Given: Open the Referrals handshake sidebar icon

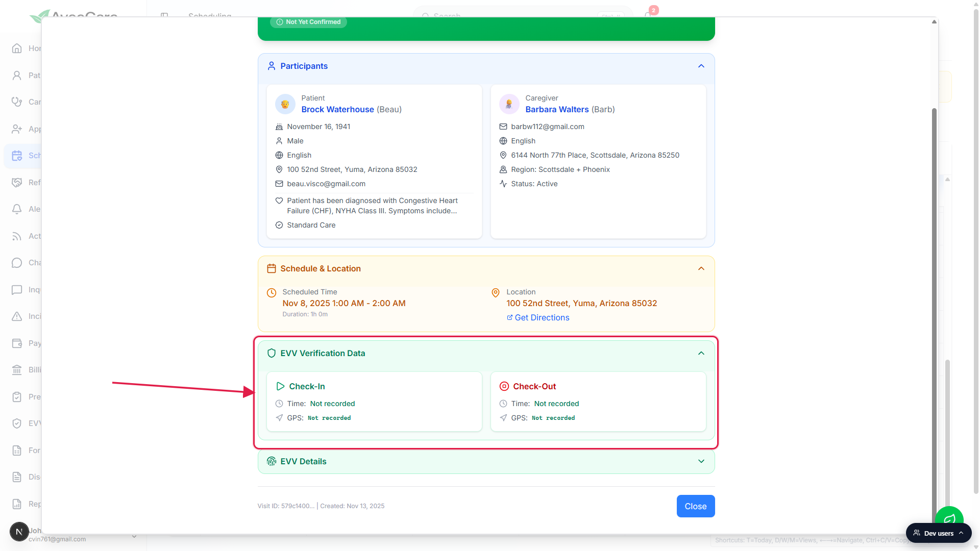Looking at the screenshot, I should point(17,183).
